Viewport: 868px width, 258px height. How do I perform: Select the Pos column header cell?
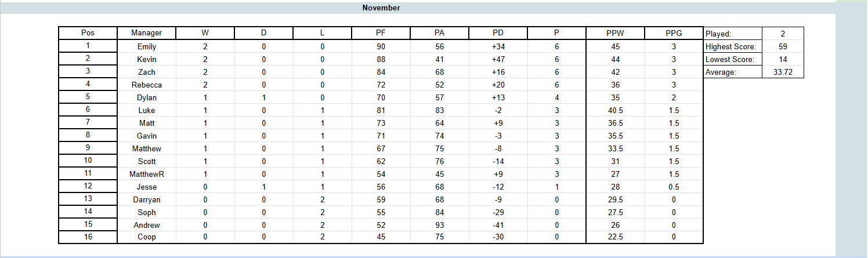click(x=88, y=33)
